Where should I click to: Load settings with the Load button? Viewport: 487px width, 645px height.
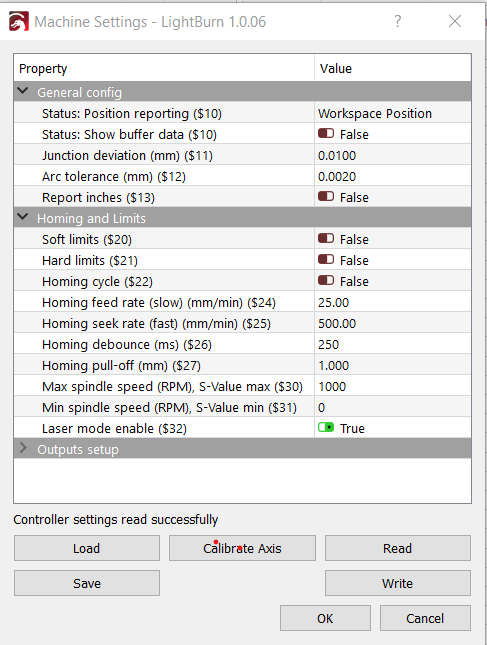tap(87, 548)
